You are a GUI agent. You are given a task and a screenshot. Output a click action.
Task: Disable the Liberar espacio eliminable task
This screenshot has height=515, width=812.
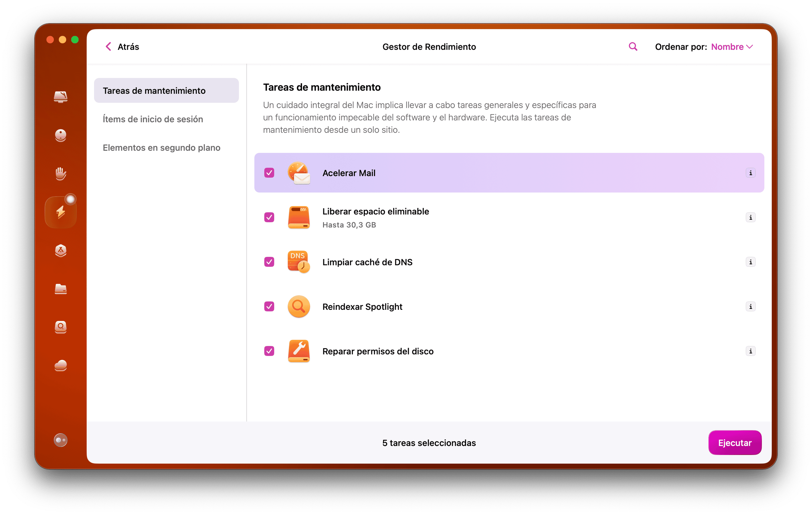(x=269, y=218)
